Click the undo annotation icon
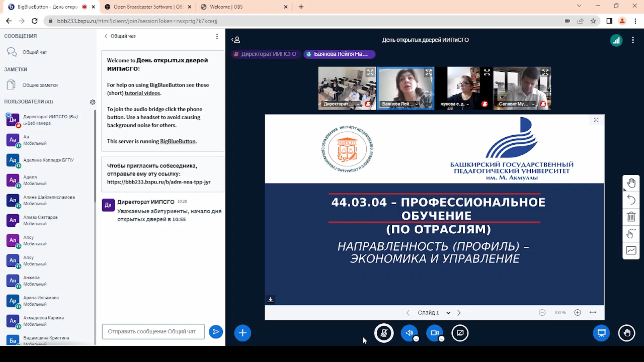This screenshot has width=644, height=362. [631, 200]
